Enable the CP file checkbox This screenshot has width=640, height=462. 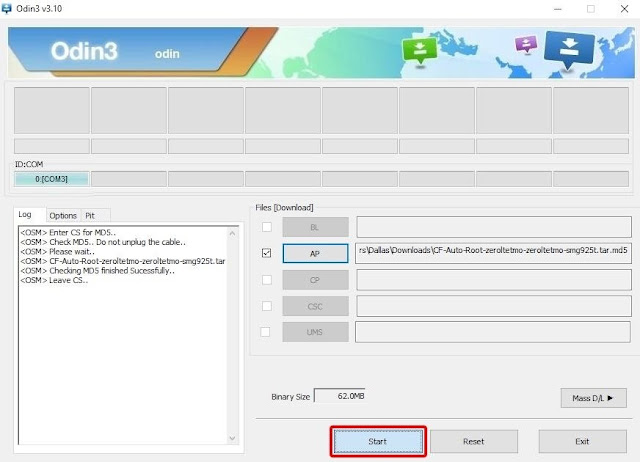tap(267, 280)
